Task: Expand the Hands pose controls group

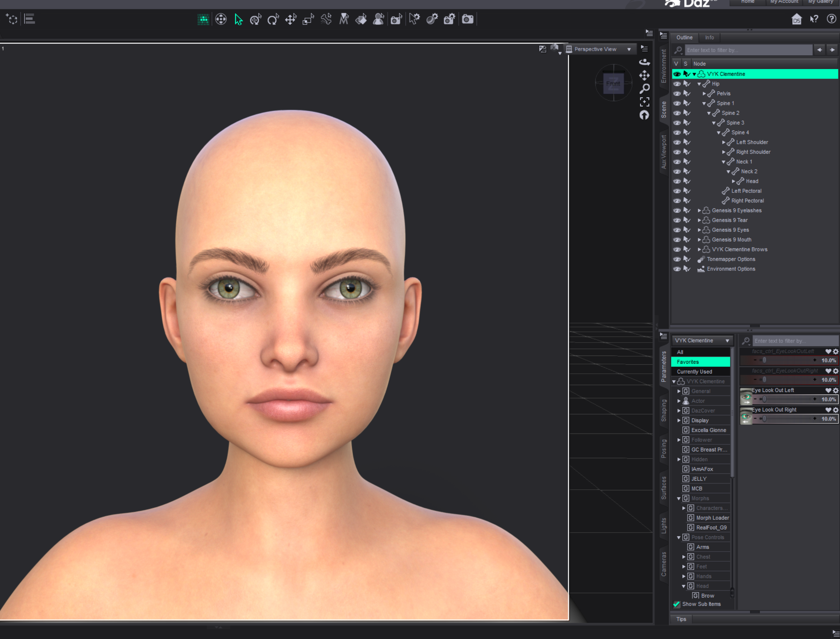Action: [x=684, y=577]
